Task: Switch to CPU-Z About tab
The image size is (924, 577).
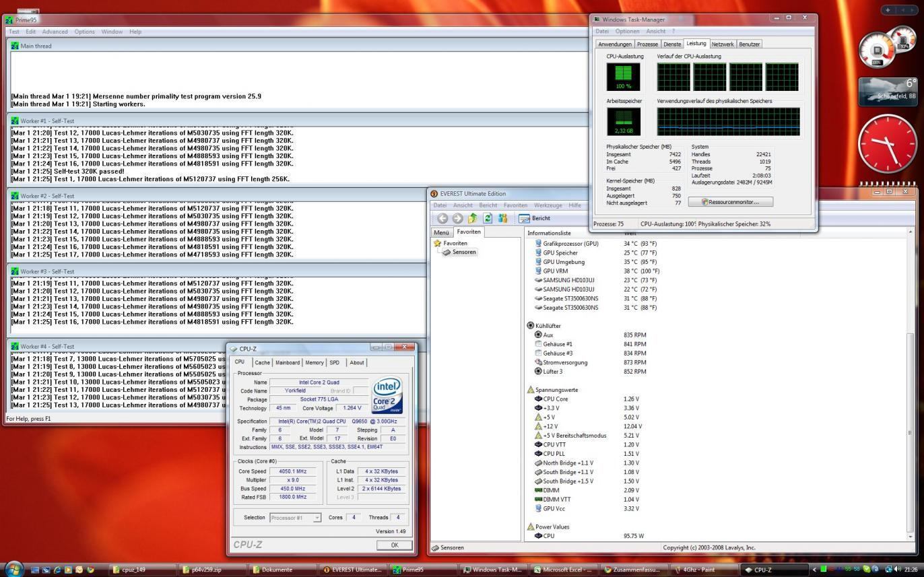Action: click(357, 363)
